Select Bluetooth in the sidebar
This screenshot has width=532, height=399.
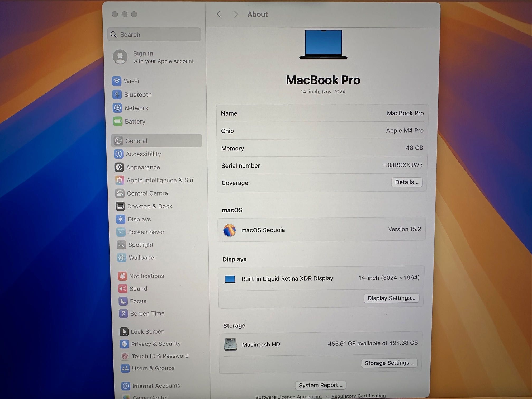pyautogui.click(x=157, y=94)
